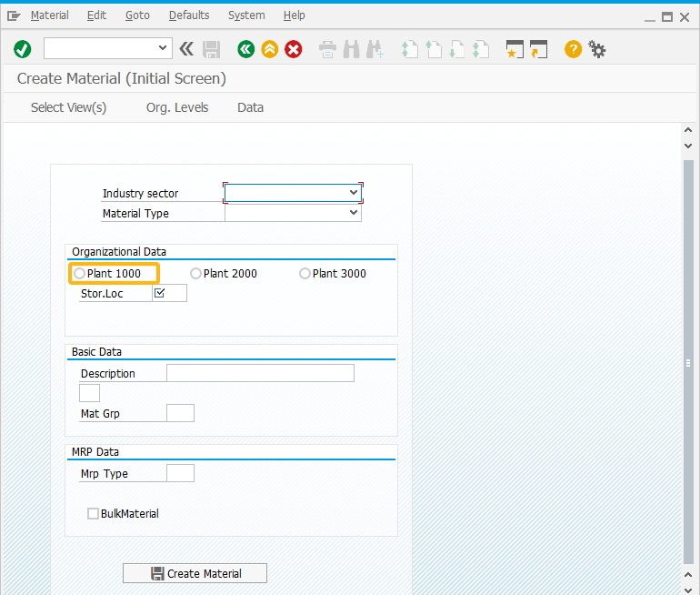The image size is (700, 595).
Task: Open the Edit menu
Action: (x=96, y=15)
